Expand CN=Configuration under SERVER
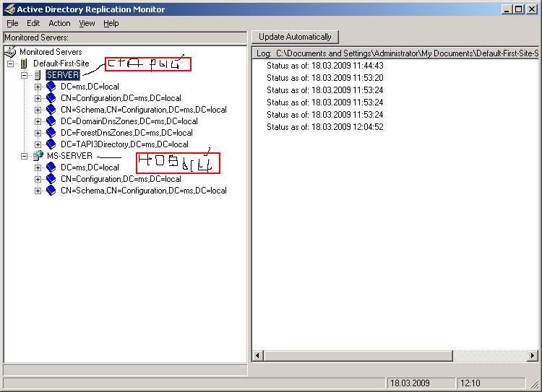The width and height of the screenshot is (542, 392). [38, 98]
